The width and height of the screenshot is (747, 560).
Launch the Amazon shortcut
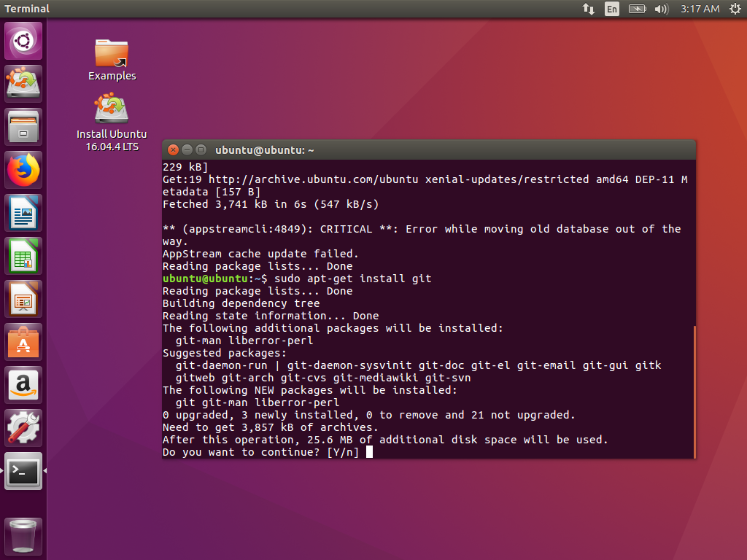pyautogui.click(x=23, y=384)
